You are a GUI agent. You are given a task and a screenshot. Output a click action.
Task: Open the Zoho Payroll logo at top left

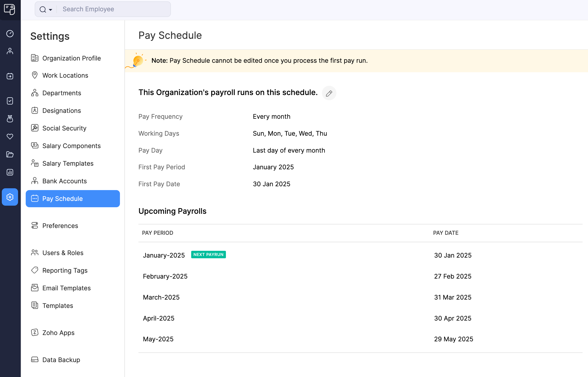point(10,10)
